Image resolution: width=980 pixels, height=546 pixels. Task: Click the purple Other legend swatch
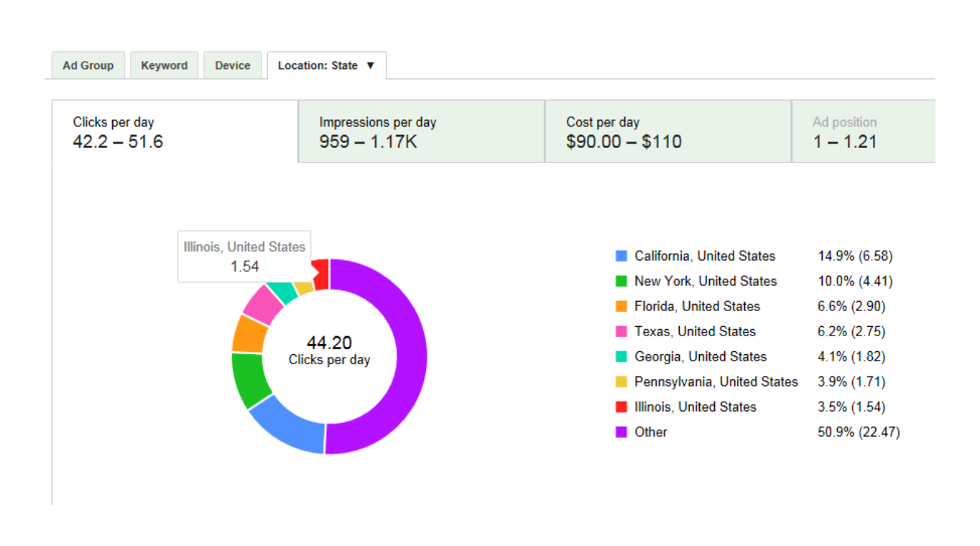tap(621, 432)
